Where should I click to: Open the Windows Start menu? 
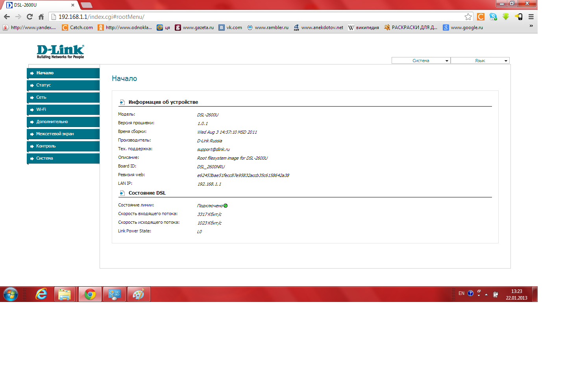tap(11, 294)
